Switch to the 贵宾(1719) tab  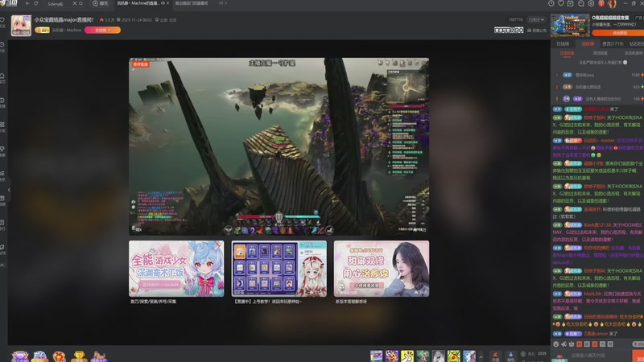(613, 44)
